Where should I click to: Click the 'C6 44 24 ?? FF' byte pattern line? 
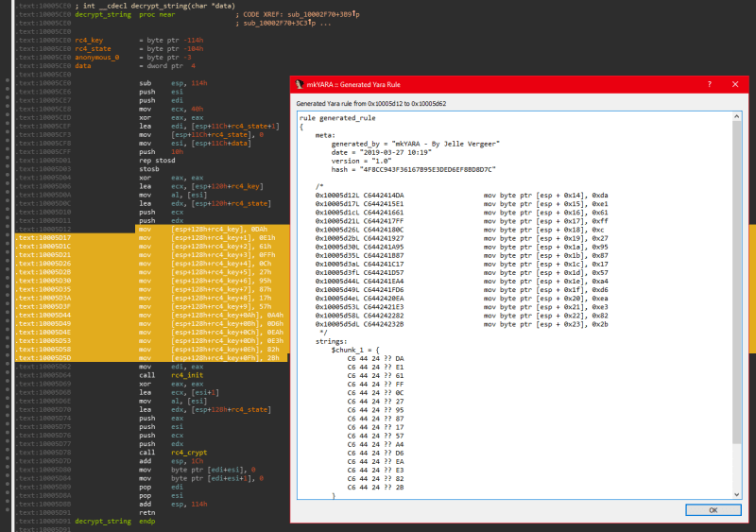[375, 385]
